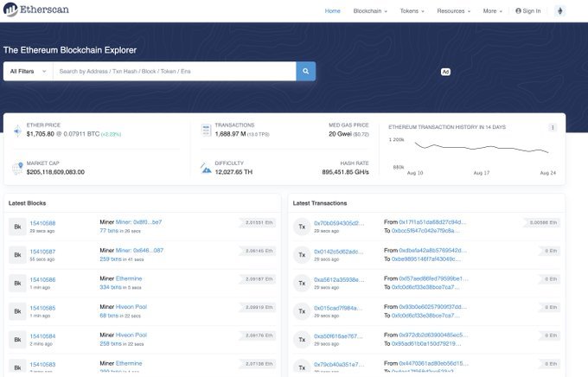Click the Tx icon for 0x015cad7f984a
This screenshot has width=588, height=377.
[x=302, y=311]
